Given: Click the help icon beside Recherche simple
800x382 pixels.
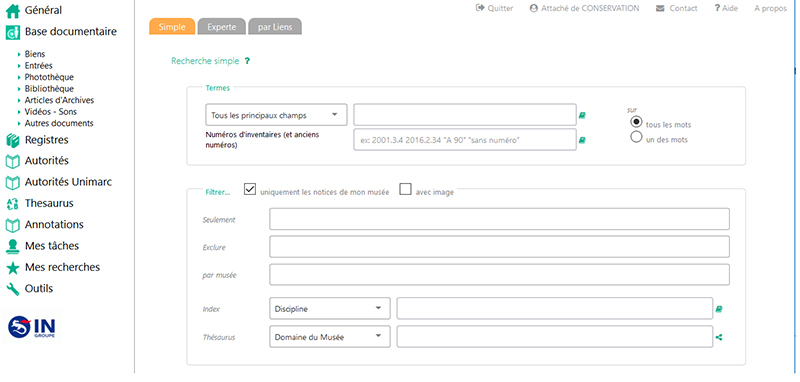Looking at the screenshot, I should click(x=247, y=61).
